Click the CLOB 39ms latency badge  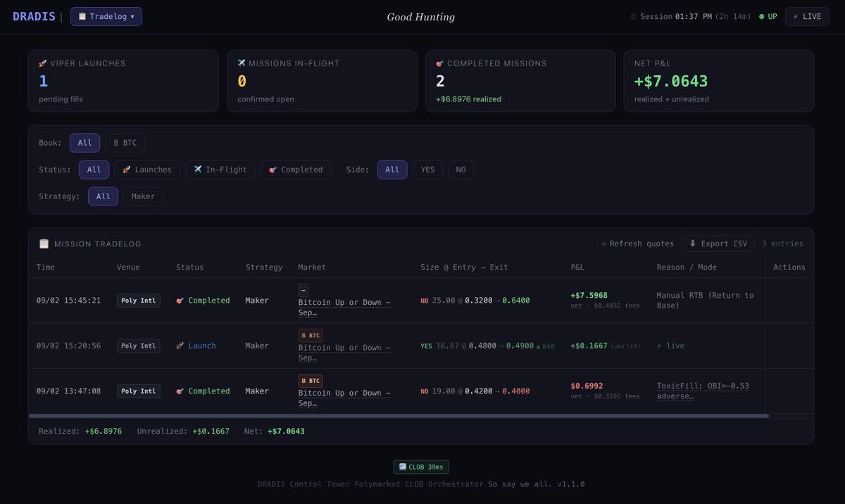pyautogui.click(x=421, y=467)
